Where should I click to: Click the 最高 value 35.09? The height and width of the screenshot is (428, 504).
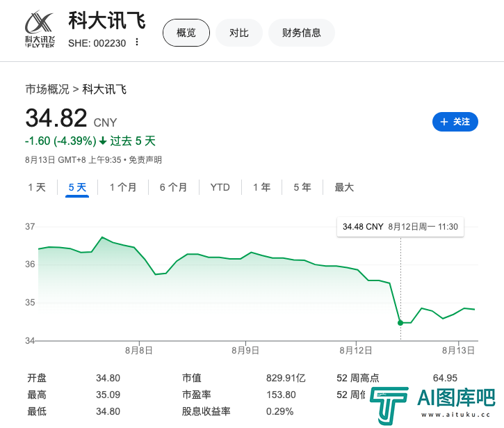pos(108,395)
